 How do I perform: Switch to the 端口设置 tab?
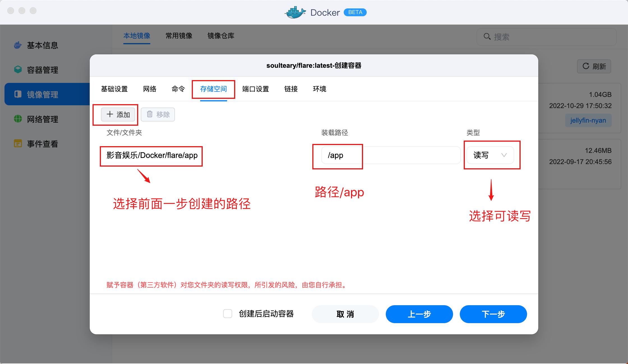(255, 89)
